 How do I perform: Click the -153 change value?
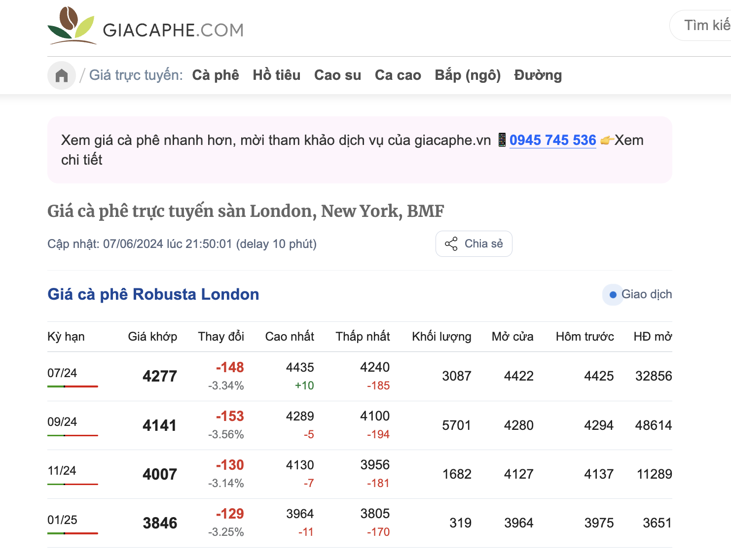(x=230, y=416)
